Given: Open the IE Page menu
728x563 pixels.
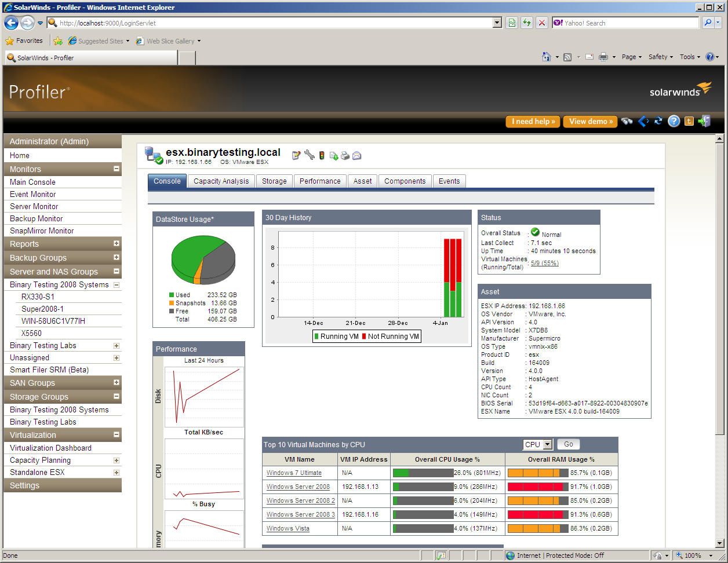Looking at the screenshot, I should (632, 57).
